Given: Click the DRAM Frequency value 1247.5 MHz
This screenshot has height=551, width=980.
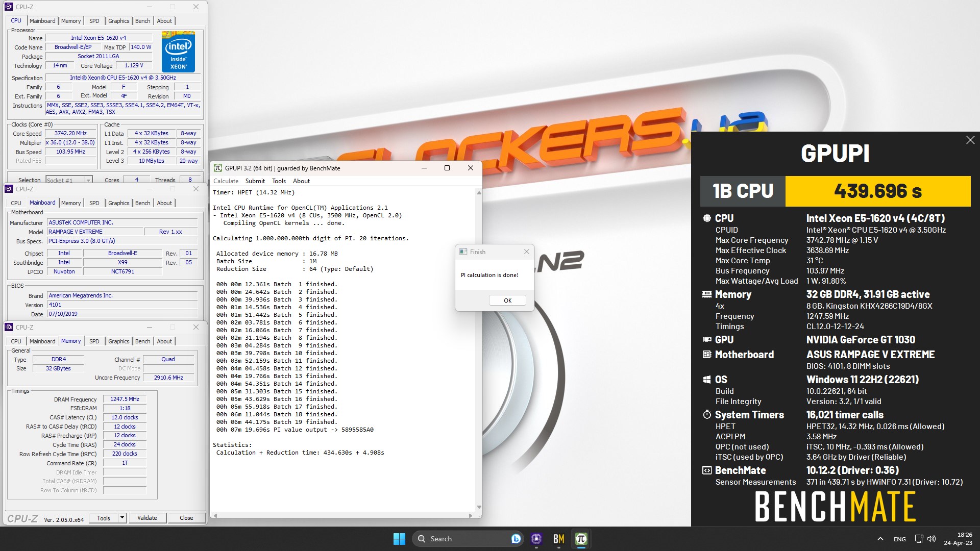Looking at the screenshot, I should 125,399.
